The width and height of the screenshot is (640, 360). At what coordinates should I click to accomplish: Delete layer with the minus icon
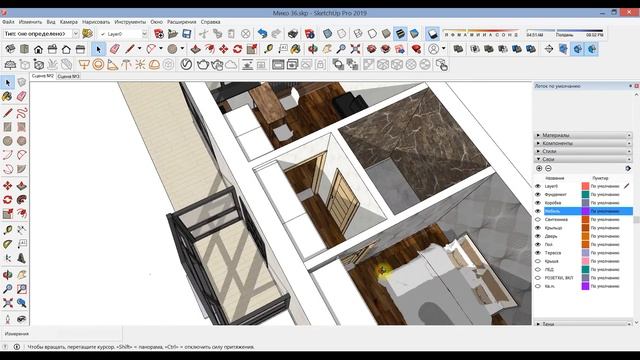[548, 168]
